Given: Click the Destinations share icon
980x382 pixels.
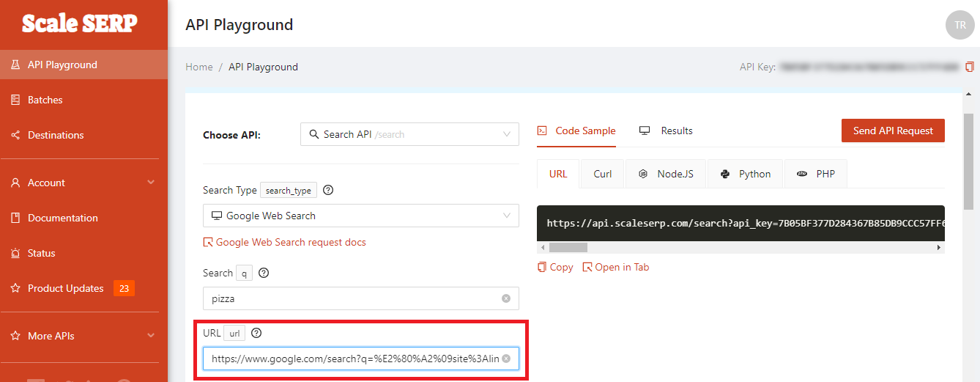Looking at the screenshot, I should click(x=15, y=135).
